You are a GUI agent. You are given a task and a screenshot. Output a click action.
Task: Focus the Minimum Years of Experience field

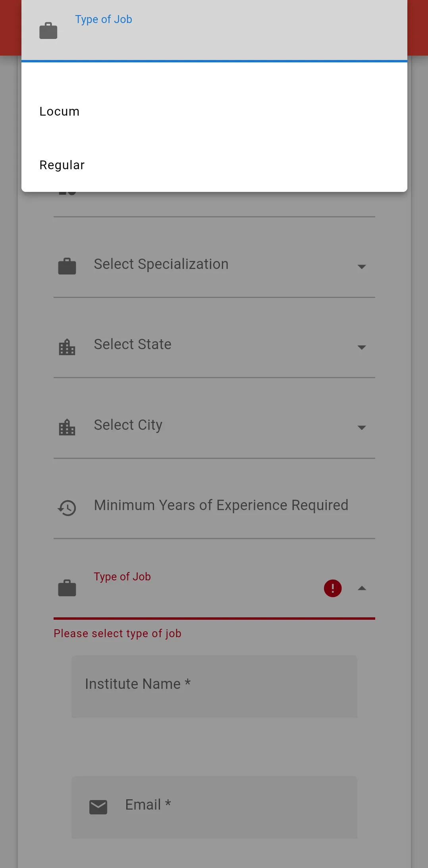coord(221,505)
